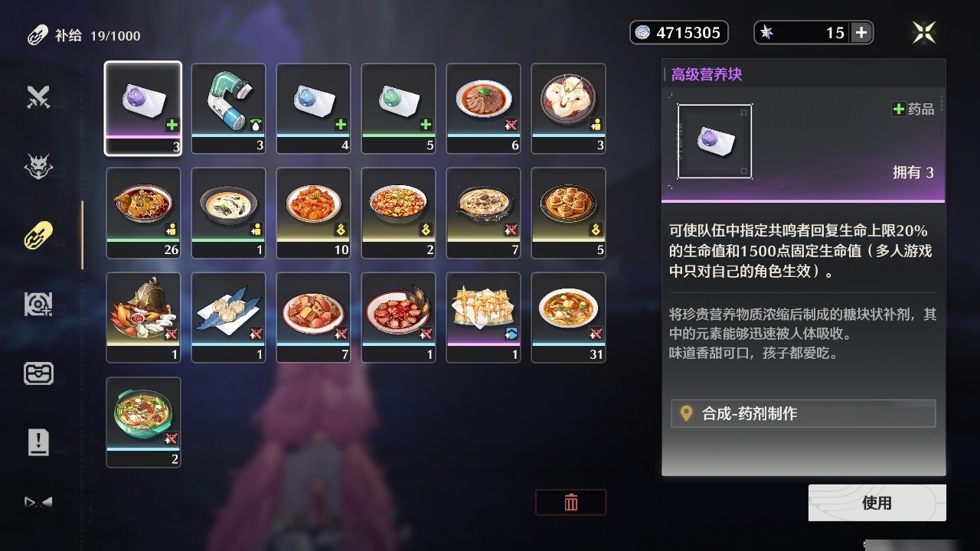The width and height of the screenshot is (980, 551).
Task: Select the bottom arrows category icon in sidebar
Action: coord(38,502)
